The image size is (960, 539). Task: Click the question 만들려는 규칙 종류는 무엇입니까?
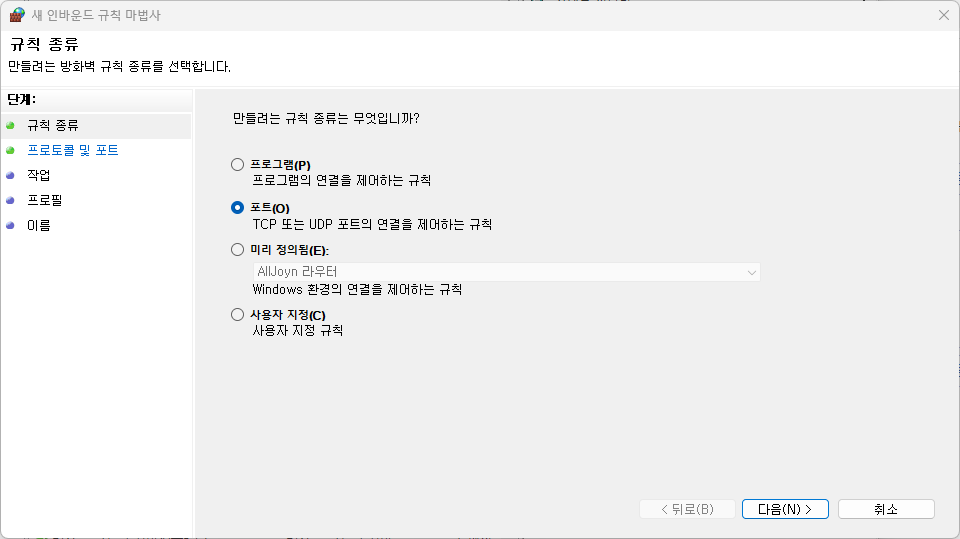coord(326,118)
